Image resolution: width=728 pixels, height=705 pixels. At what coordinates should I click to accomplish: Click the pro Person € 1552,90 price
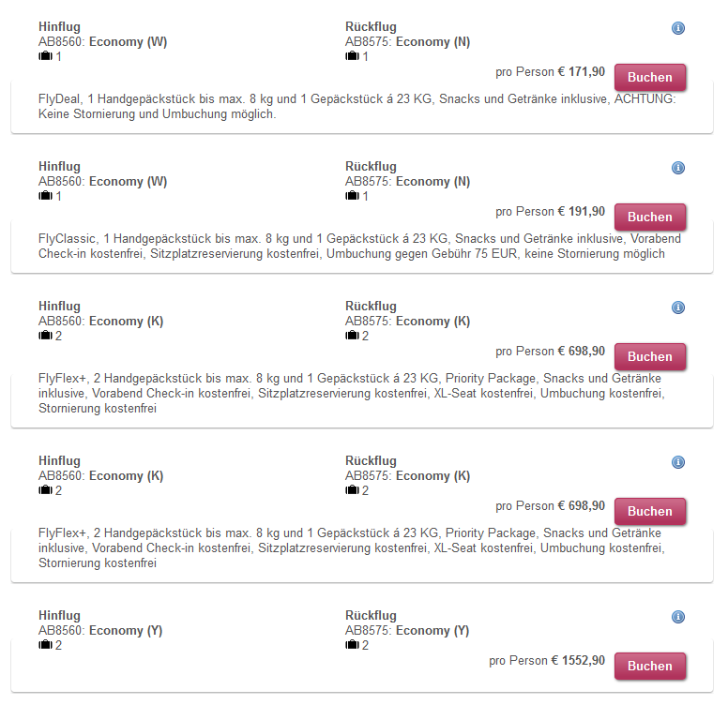click(547, 661)
